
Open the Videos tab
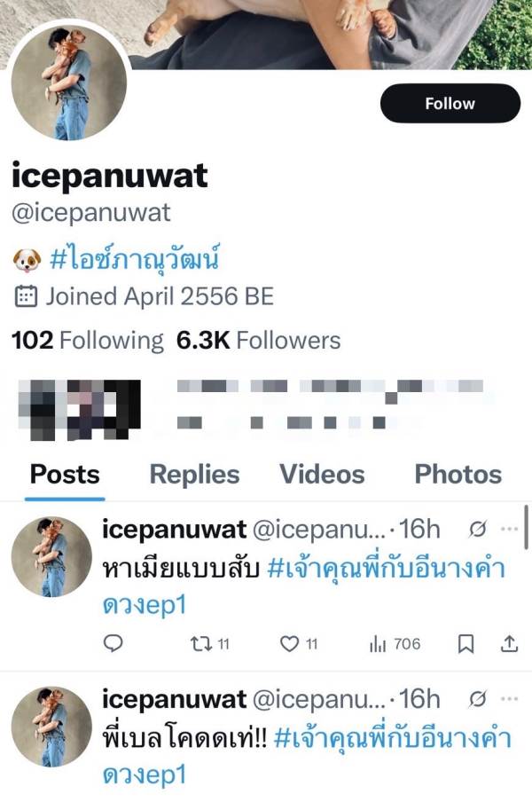[322, 475]
